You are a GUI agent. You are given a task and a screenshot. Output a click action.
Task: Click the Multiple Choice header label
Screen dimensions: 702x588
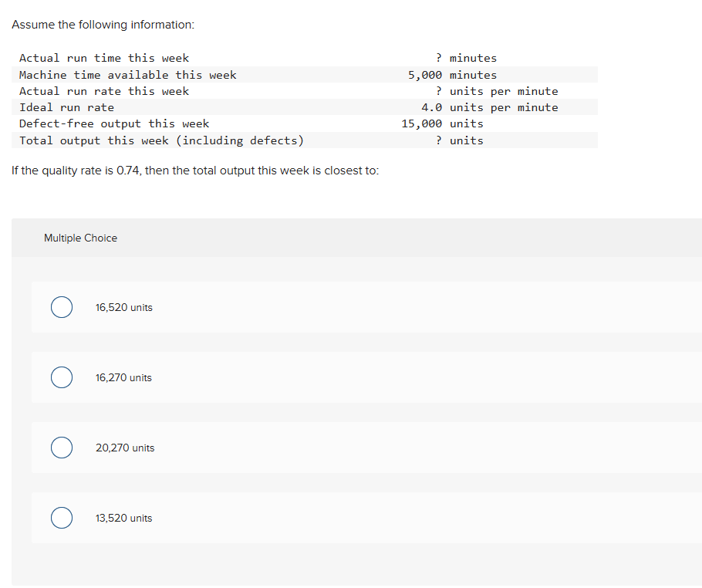(x=80, y=238)
